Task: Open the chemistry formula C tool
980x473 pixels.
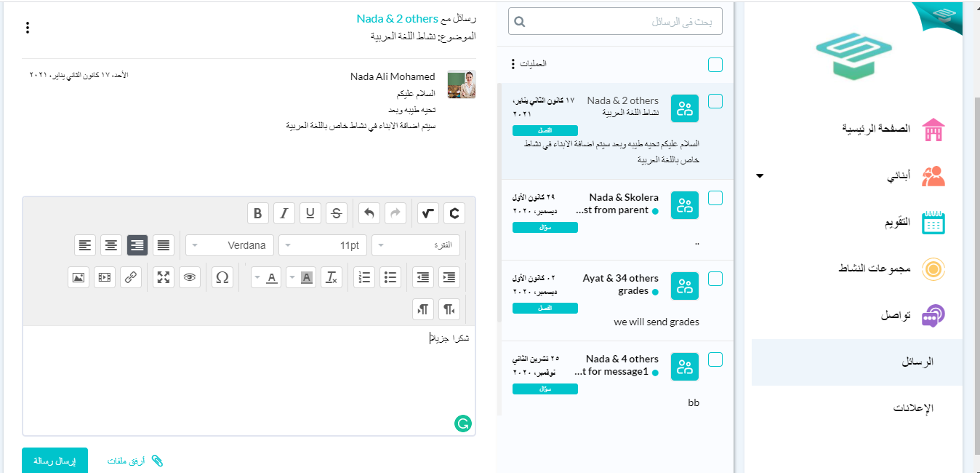Action: click(x=454, y=213)
